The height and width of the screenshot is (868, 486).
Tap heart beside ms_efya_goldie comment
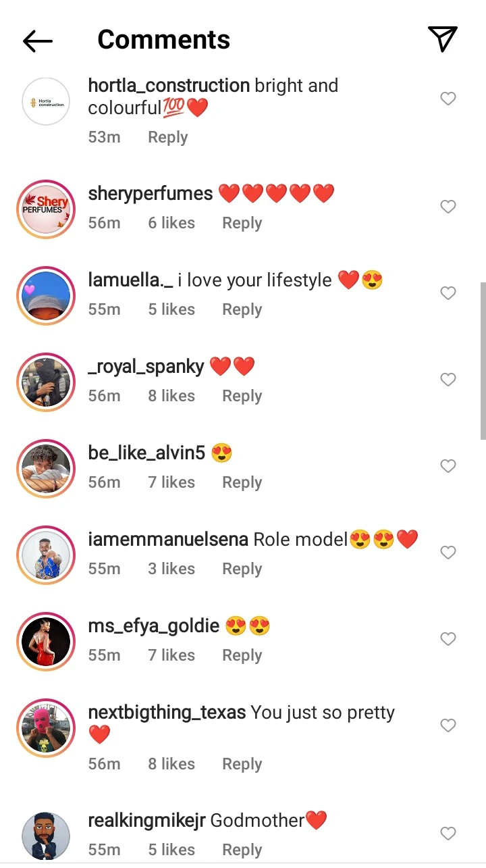coord(448,639)
